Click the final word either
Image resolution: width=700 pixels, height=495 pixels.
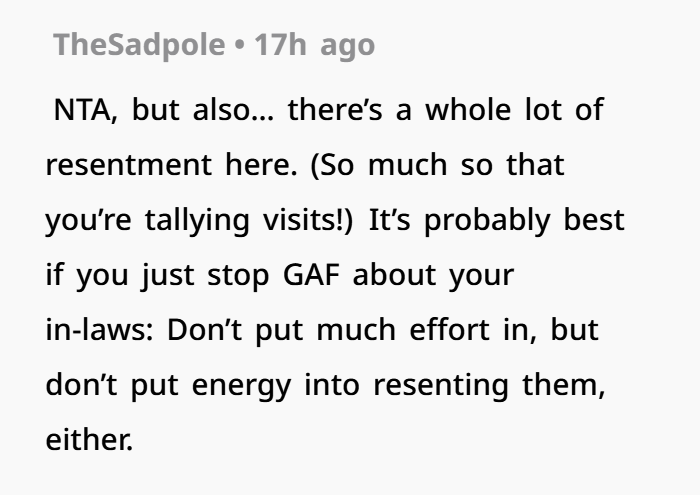(89, 440)
